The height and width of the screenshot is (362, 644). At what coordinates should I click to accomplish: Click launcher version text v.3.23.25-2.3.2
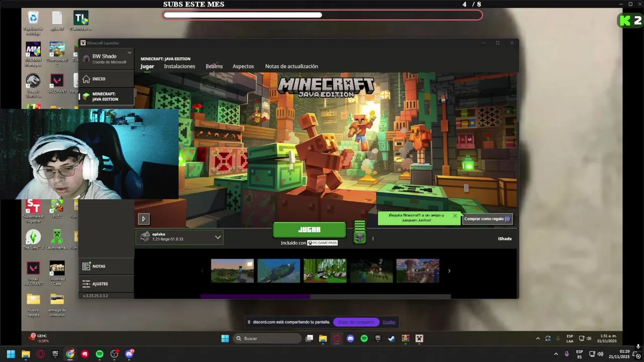pyautogui.click(x=95, y=296)
